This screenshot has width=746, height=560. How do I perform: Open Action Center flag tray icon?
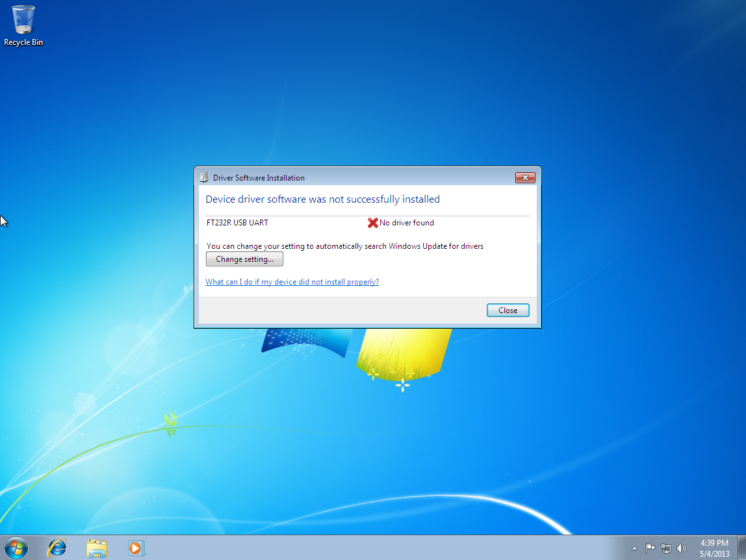click(x=650, y=548)
